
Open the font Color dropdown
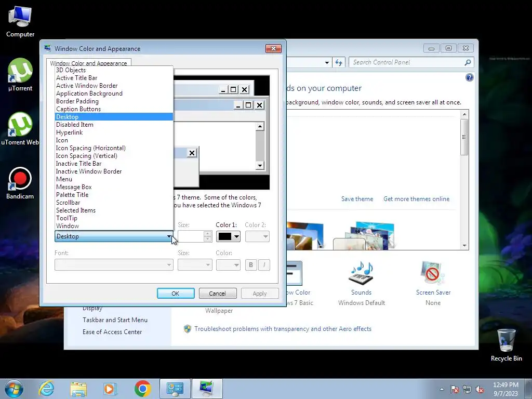(228, 264)
